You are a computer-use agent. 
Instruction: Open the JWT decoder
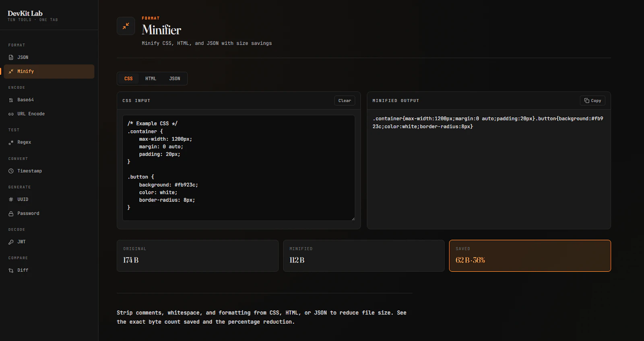coord(49,242)
